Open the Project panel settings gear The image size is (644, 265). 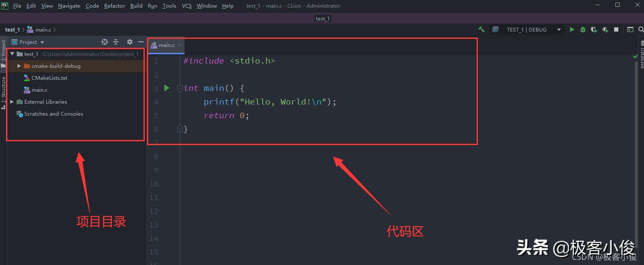point(130,42)
